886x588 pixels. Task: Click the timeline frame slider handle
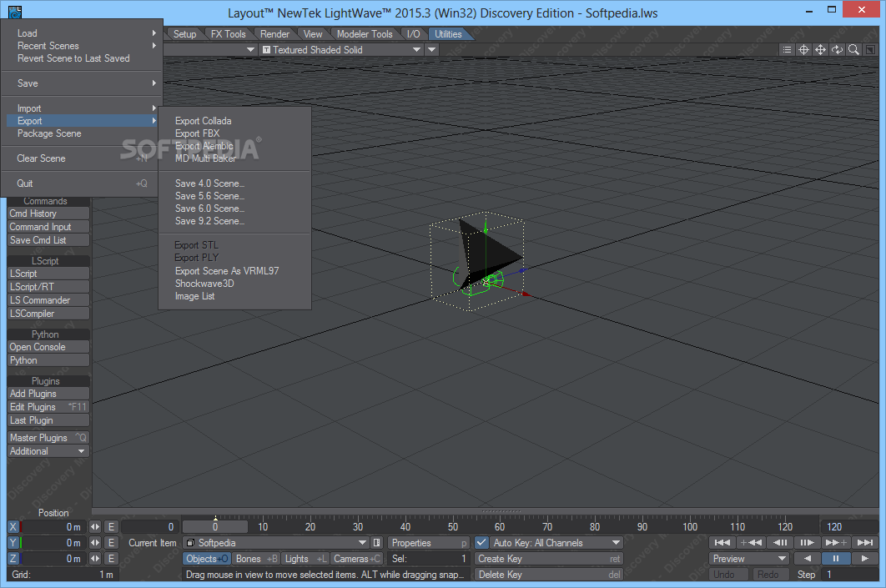click(x=214, y=526)
